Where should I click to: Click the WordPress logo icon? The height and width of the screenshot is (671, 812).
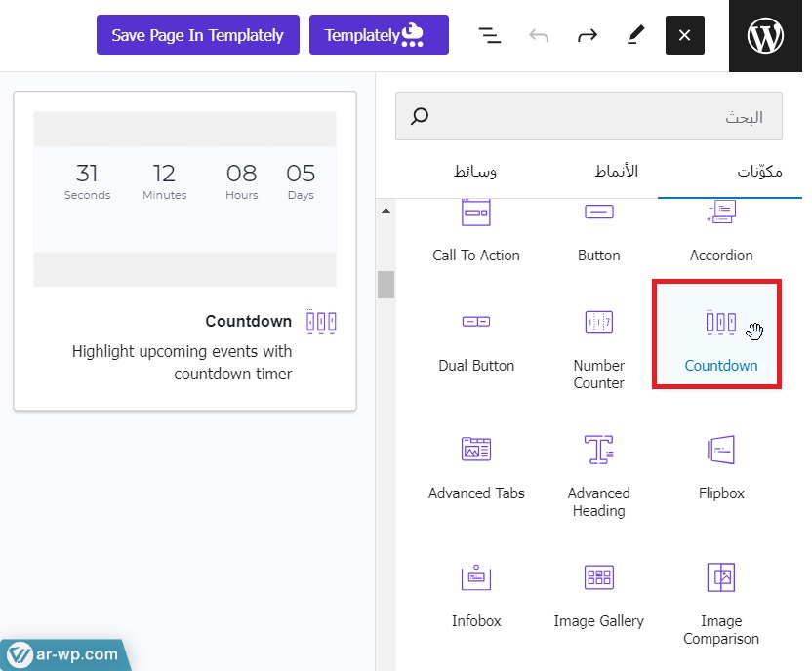[x=765, y=35]
